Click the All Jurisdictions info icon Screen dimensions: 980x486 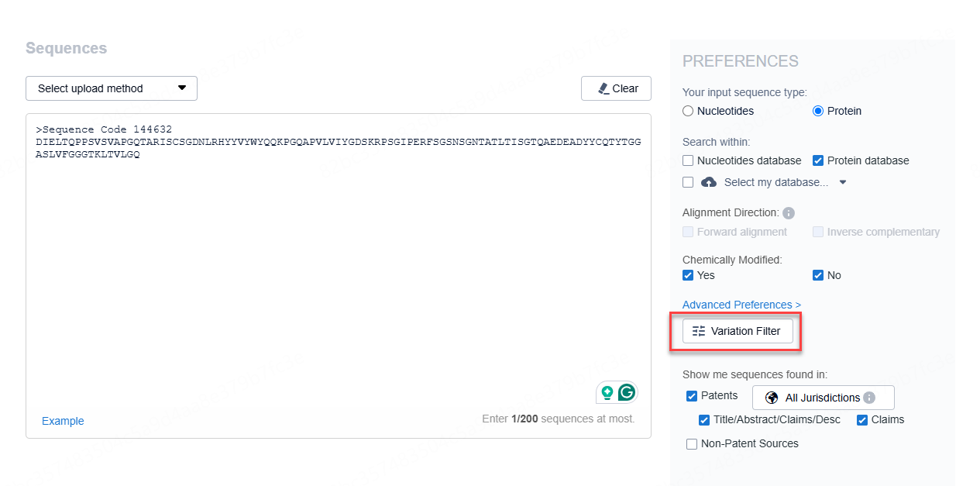click(869, 398)
